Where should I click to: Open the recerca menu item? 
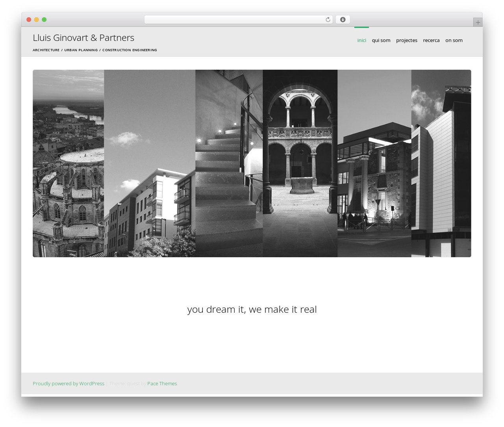tap(431, 40)
